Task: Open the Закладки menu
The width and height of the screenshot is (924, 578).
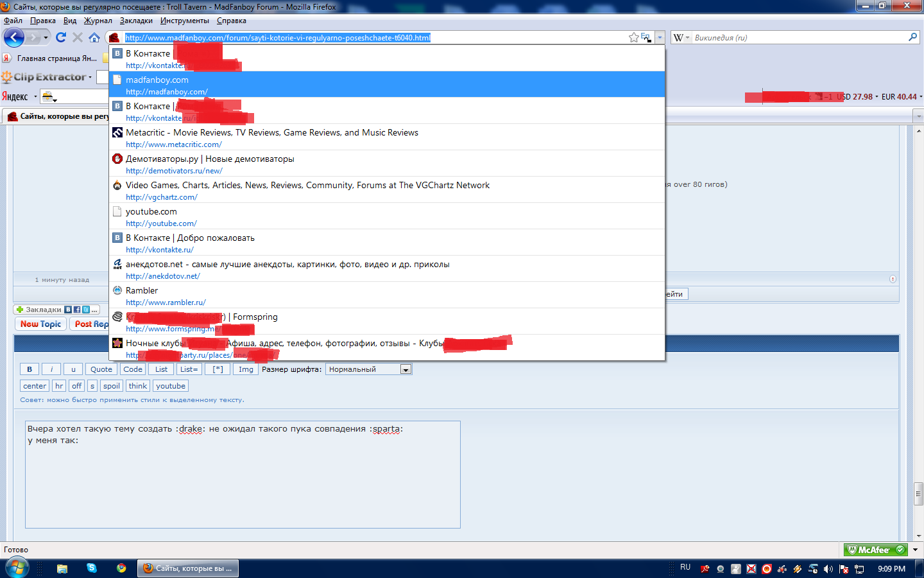Action: (136, 21)
